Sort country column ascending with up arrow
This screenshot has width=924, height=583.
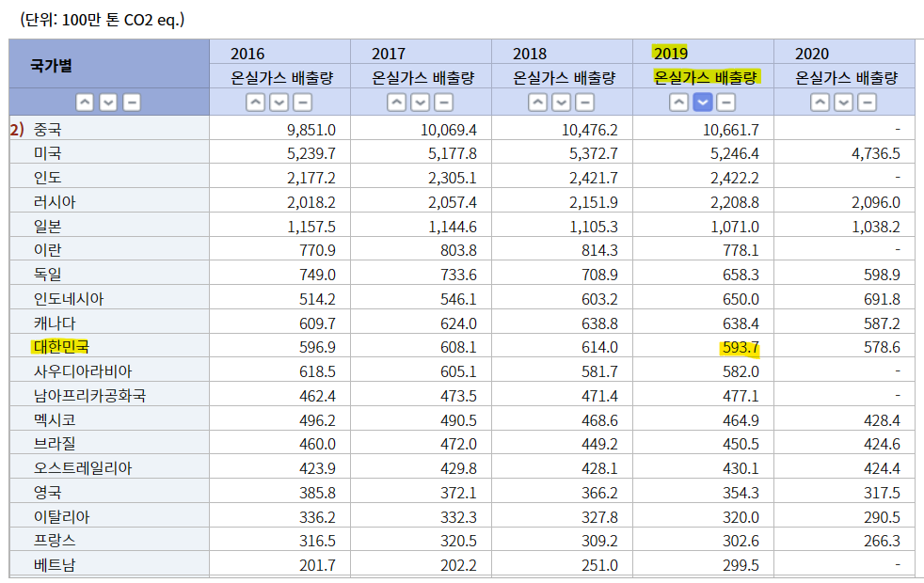85,102
